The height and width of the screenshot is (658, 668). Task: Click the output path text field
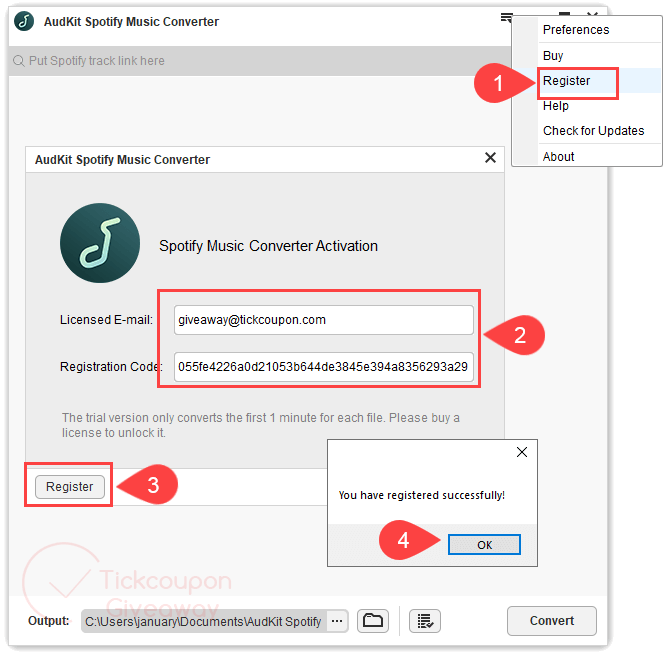click(x=204, y=621)
